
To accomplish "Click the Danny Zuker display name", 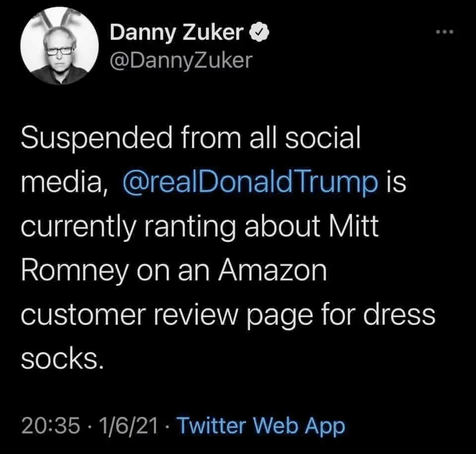I will click(177, 33).
